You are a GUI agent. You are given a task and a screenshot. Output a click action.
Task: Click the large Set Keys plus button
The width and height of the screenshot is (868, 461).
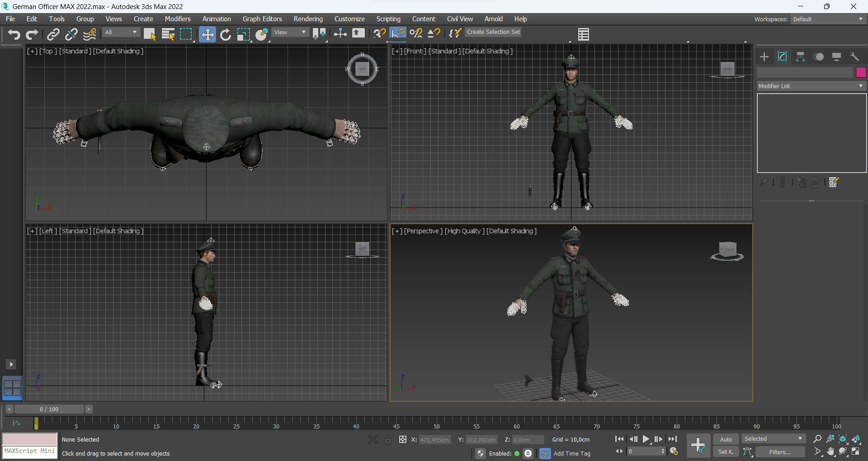tap(698, 445)
